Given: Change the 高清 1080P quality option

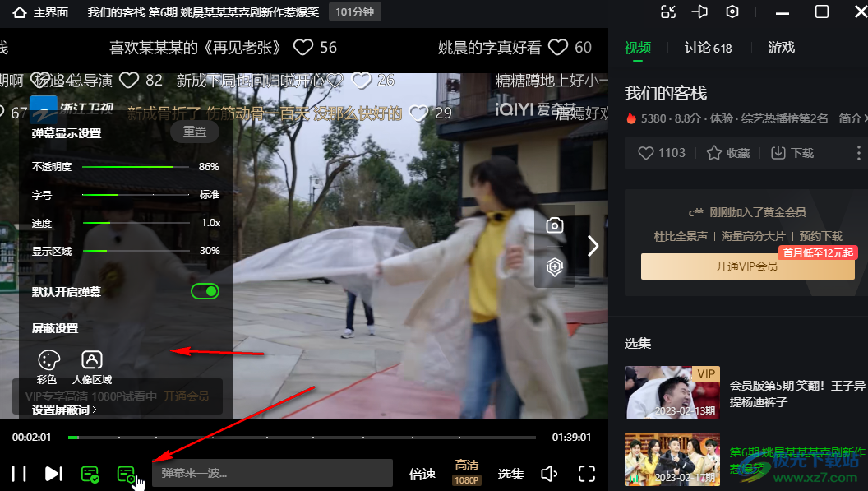Looking at the screenshot, I should 467,472.
